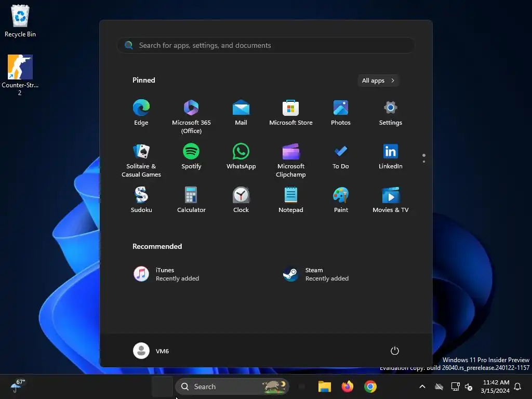Expand hidden system tray icons
The width and height of the screenshot is (532, 399).
(422, 387)
